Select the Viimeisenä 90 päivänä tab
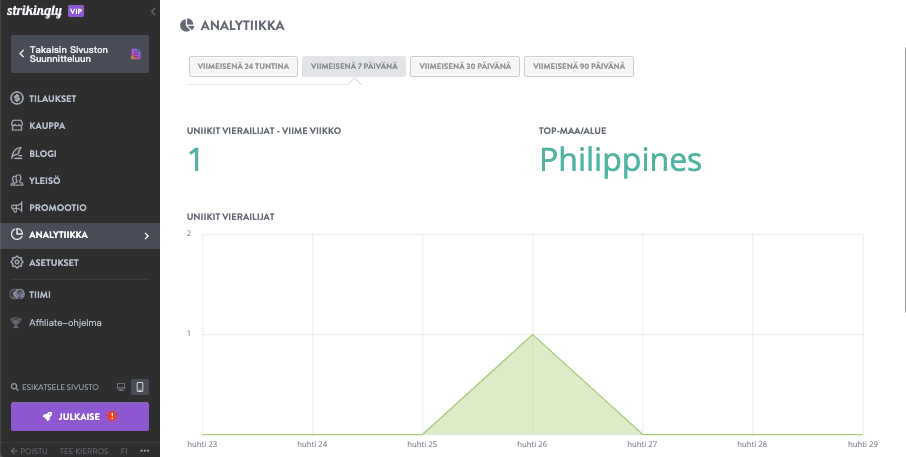906x457 pixels. pos(579,67)
